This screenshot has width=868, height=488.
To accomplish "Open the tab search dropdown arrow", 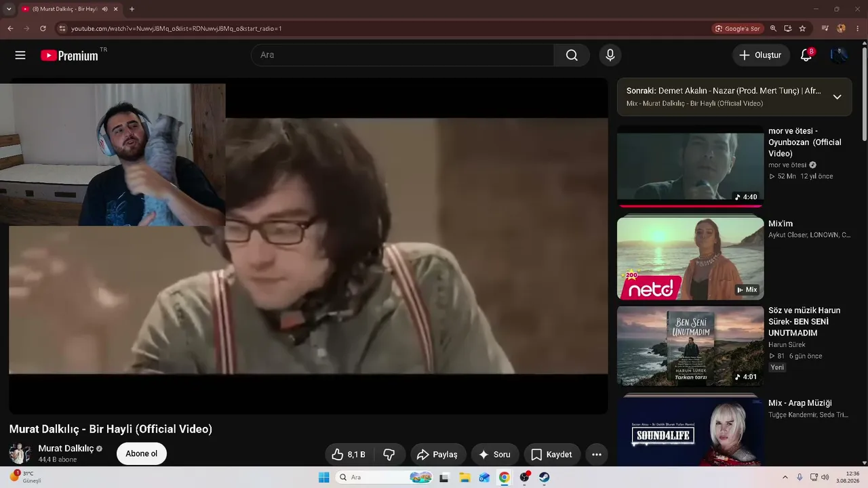I will tap(9, 9).
